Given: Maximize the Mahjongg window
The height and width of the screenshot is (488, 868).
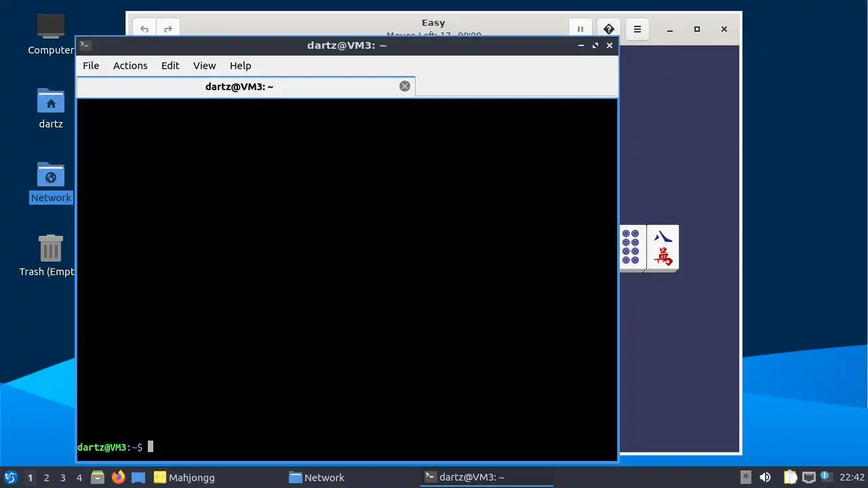Looking at the screenshot, I should pos(697,29).
